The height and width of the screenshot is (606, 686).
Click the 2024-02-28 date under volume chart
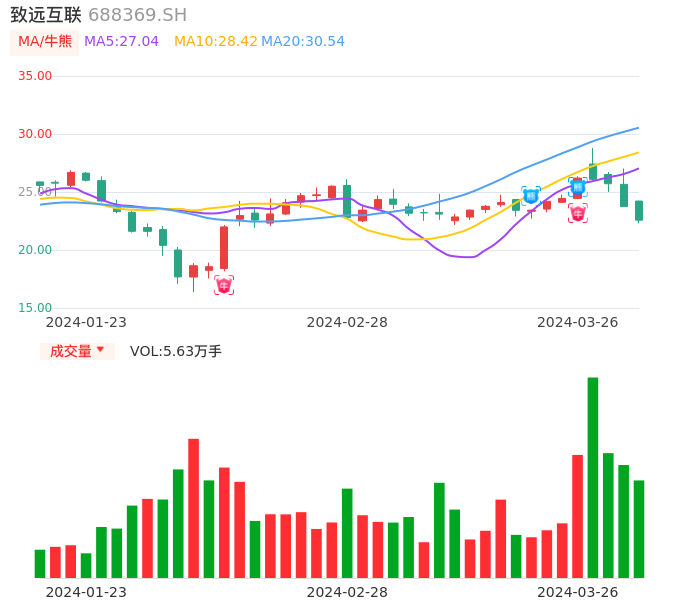click(x=347, y=592)
